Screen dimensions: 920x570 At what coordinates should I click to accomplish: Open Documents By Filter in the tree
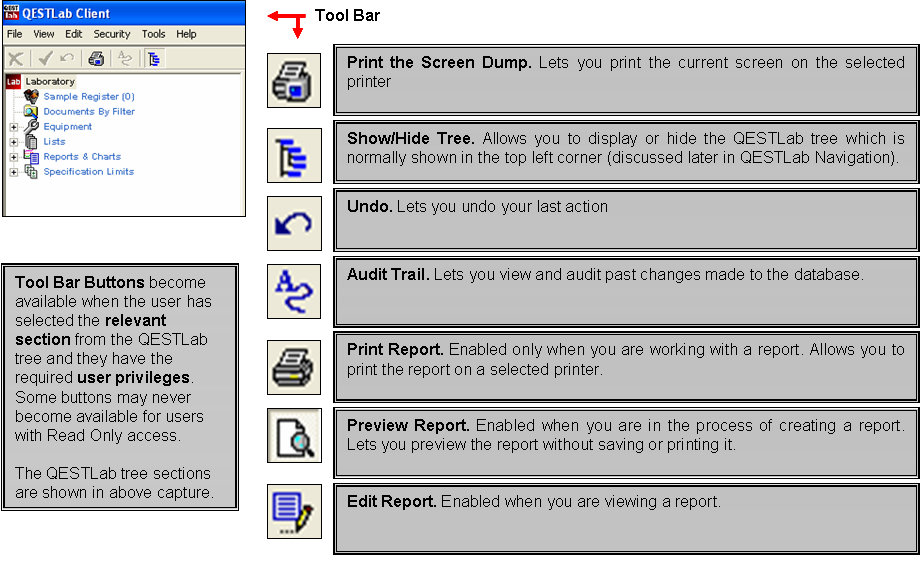pyautogui.click(x=88, y=112)
